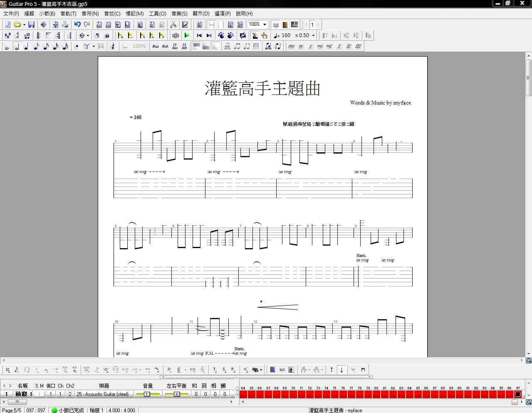The height and width of the screenshot is (413, 532).
Task: Open a file with the folder icon
Action: 17,25
